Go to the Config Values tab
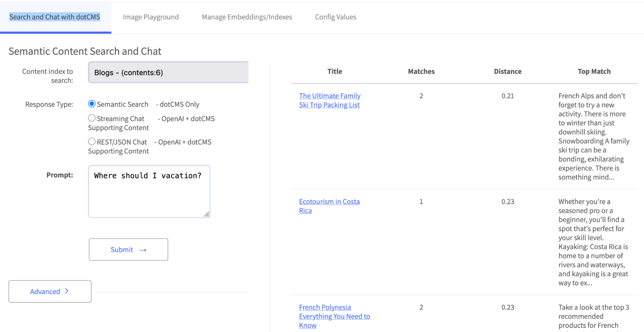This screenshot has width=644, height=332. pyautogui.click(x=335, y=17)
